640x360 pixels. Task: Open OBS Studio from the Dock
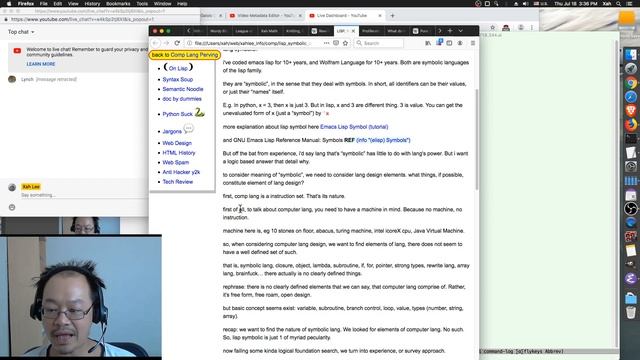tap(631, 209)
